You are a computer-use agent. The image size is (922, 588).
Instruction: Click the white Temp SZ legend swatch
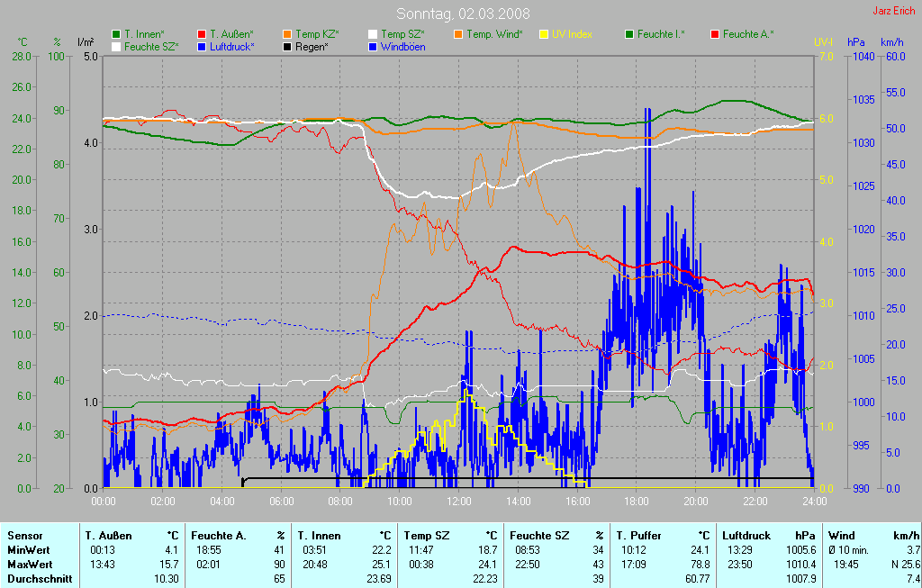(373, 34)
